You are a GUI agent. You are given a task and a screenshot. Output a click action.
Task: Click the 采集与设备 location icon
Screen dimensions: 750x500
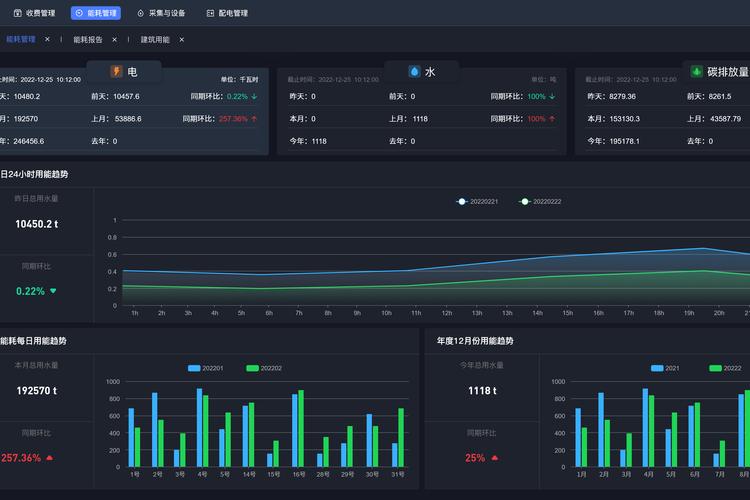click(x=140, y=13)
